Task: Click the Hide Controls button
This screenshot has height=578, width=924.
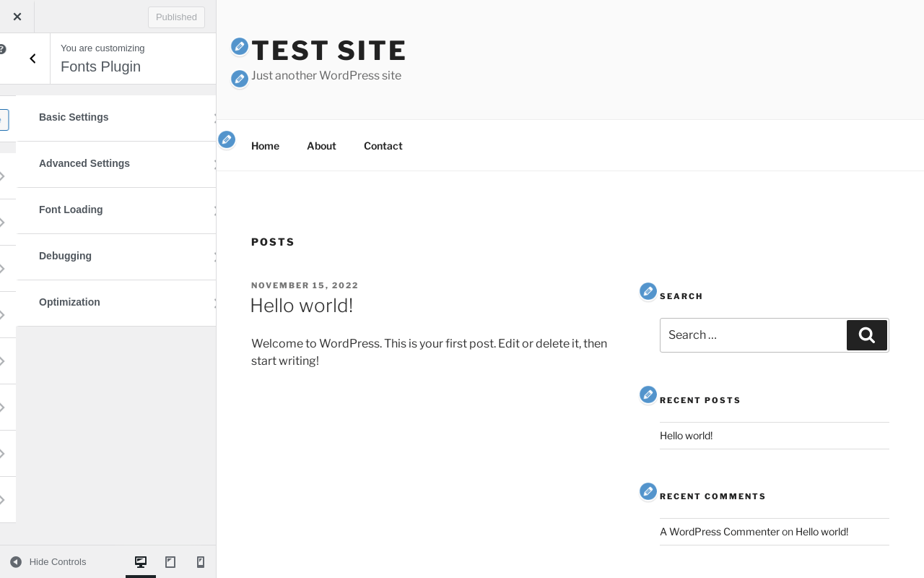Action: pos(48,562)
